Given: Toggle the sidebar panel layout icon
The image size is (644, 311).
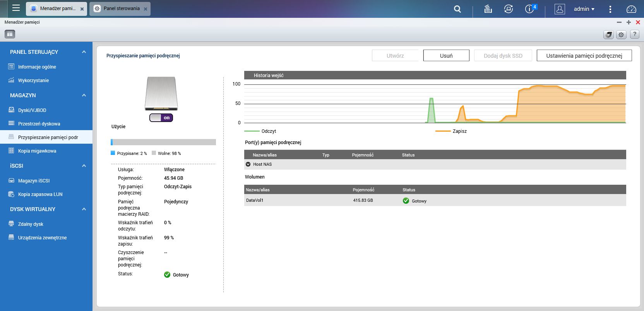Looking at the screenshot, I should pos(10,34).
